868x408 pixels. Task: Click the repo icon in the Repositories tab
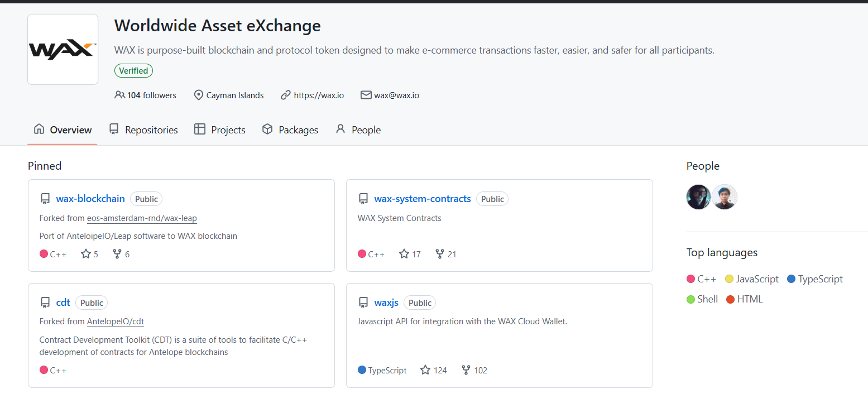[x=114, y=129]
